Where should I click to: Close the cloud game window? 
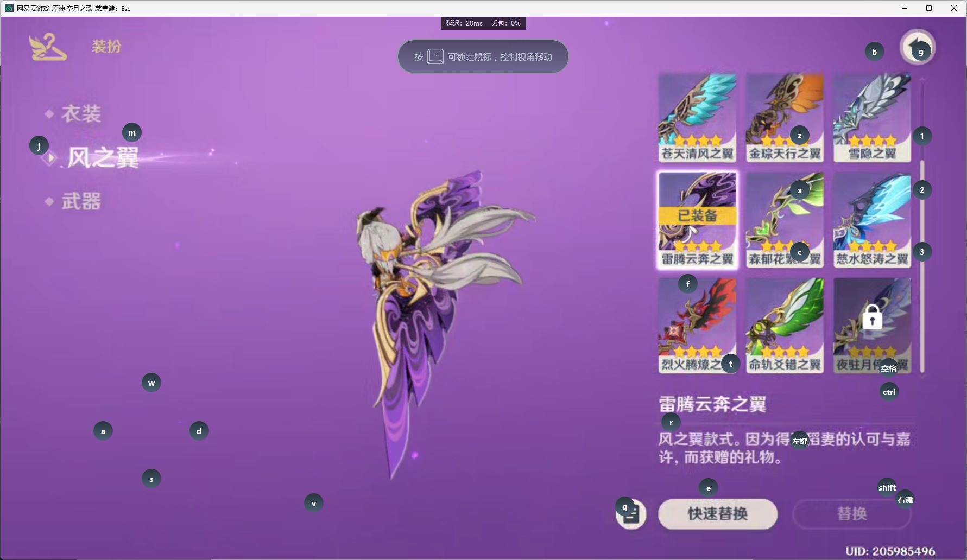(x=954, y=8)
